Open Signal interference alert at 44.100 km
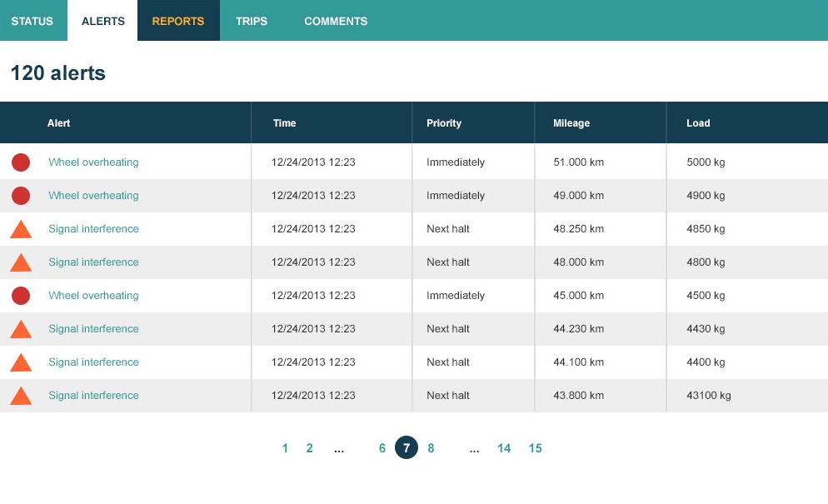 click(93, 362)
